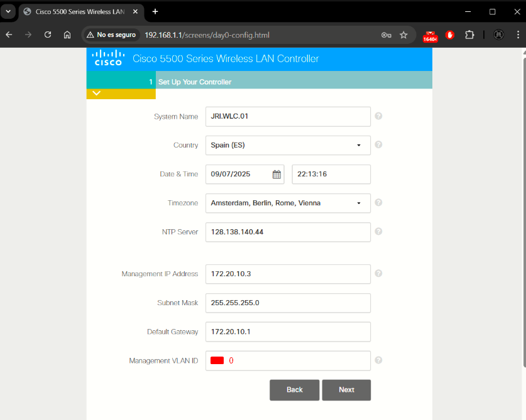Screen dimensions: 526x420
Task: Bookmark this page with the star
Action: click(x=403, y=35)
